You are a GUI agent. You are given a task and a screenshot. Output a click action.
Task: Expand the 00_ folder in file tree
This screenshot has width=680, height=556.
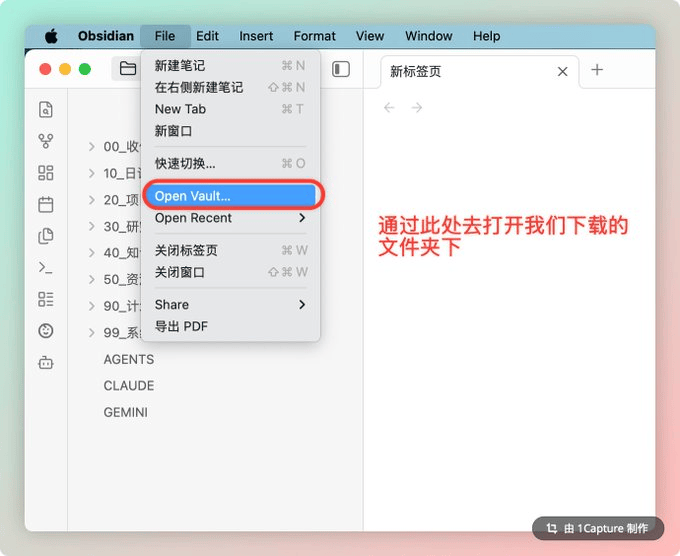pos(91,146)
